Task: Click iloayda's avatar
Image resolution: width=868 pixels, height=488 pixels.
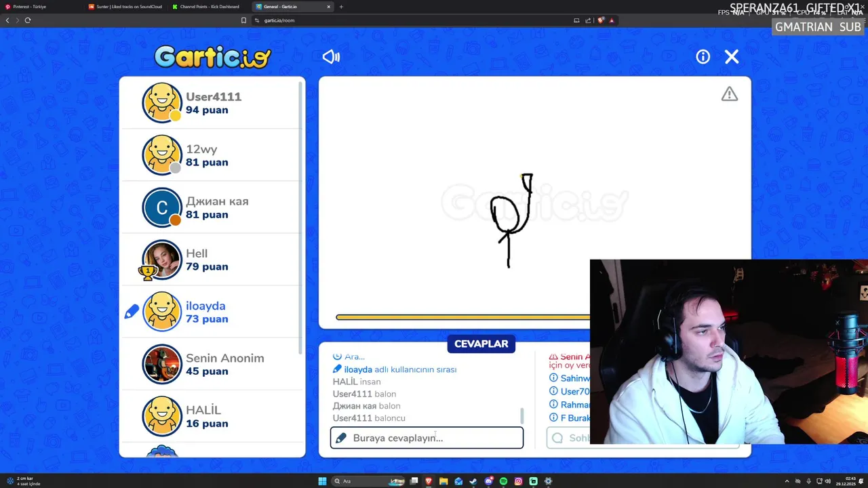Action: coord(162,312)
